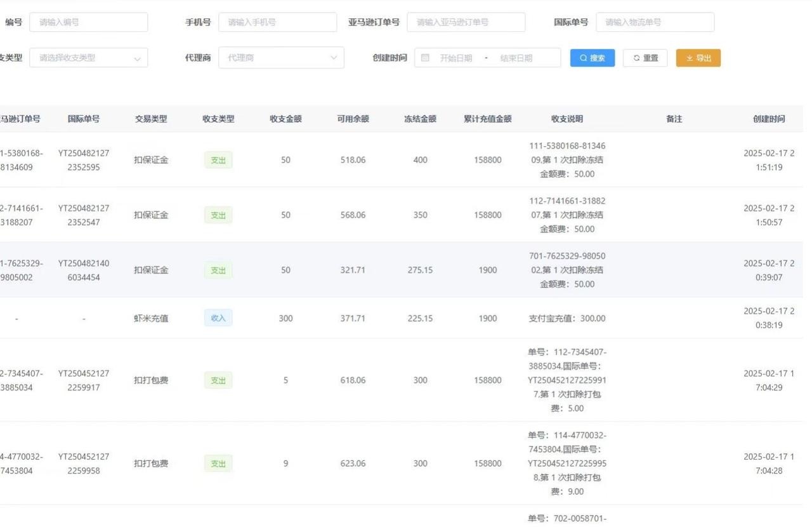The image size is (812, 527).
Task: Click the timestamp 2025-02-17 21:50:57
Action: [x=769, y=215]
